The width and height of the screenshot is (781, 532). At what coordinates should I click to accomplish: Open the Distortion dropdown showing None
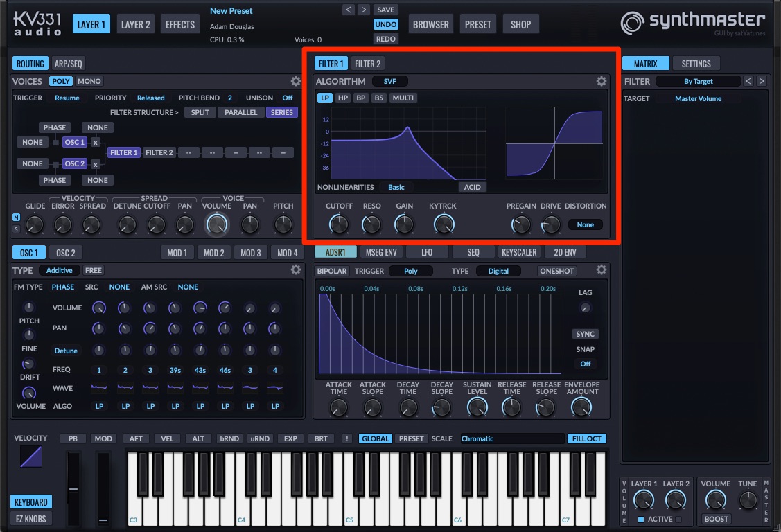(x=586, y=224)
